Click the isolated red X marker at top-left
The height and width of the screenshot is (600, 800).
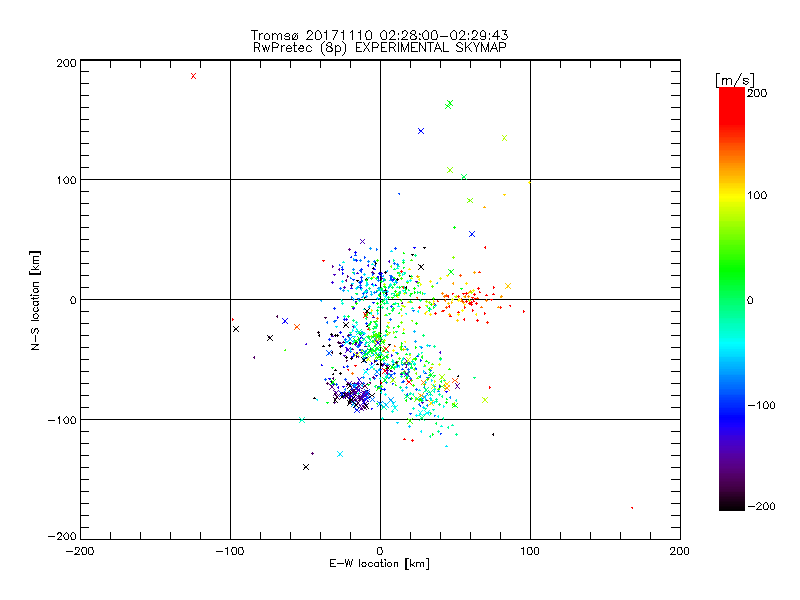tap(193, 76)
